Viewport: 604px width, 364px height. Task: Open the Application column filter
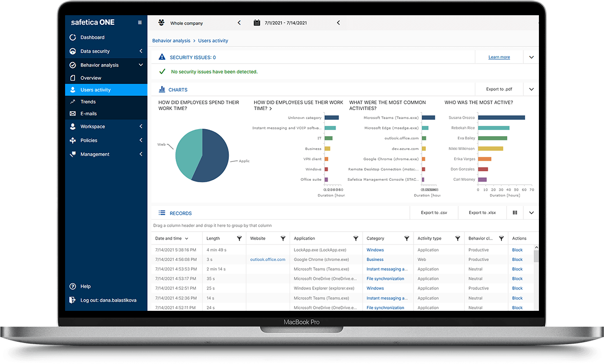[x=356, y=238]
